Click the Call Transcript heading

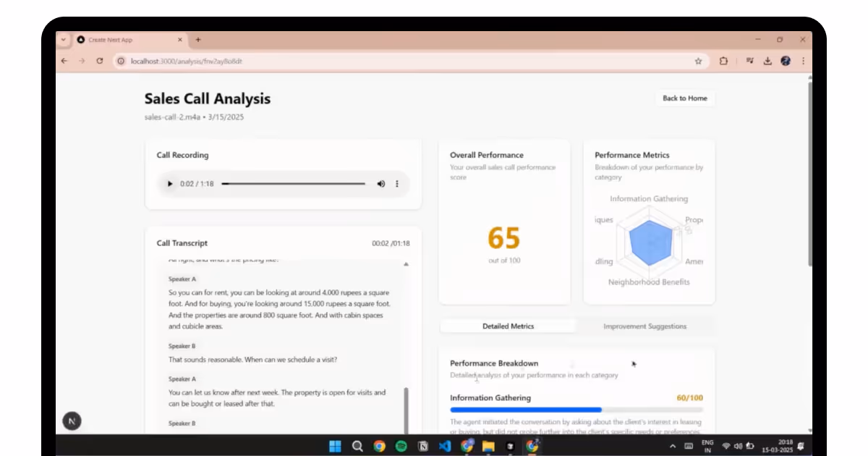click(x=182, y=243)
